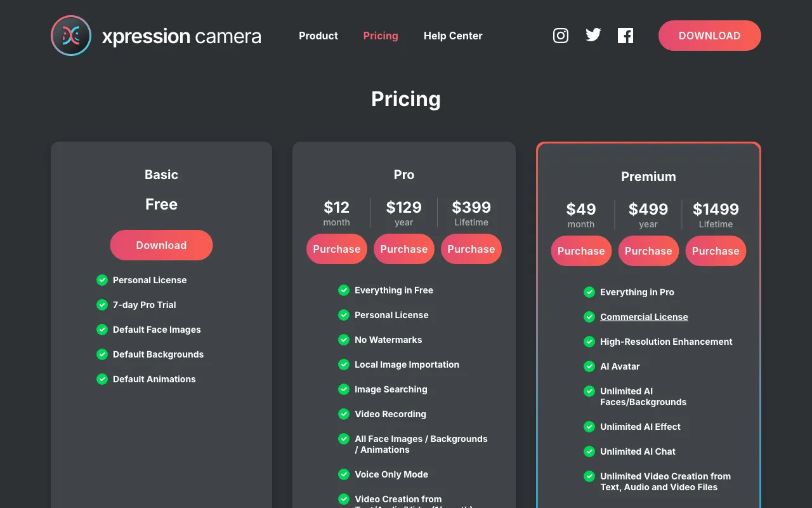
Task: Click the 'Video Recording' feature text
Action: [390, 414]
